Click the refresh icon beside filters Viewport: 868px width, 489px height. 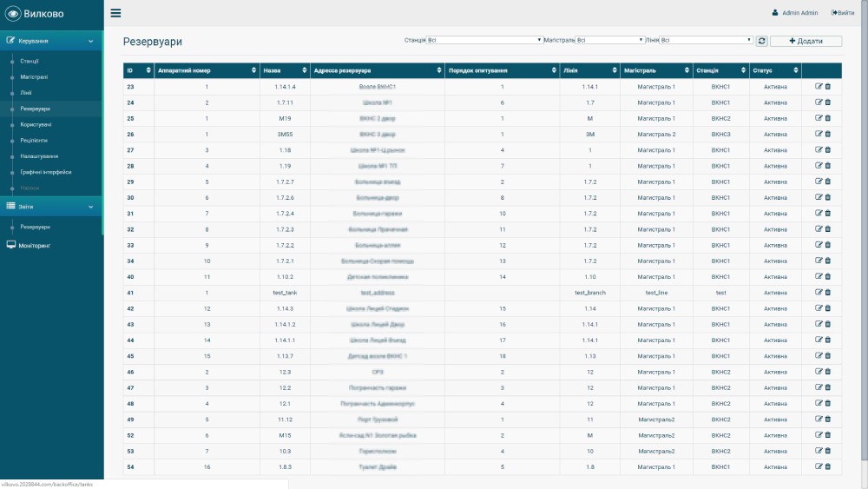pyautogui.click(x=761, y=41)
